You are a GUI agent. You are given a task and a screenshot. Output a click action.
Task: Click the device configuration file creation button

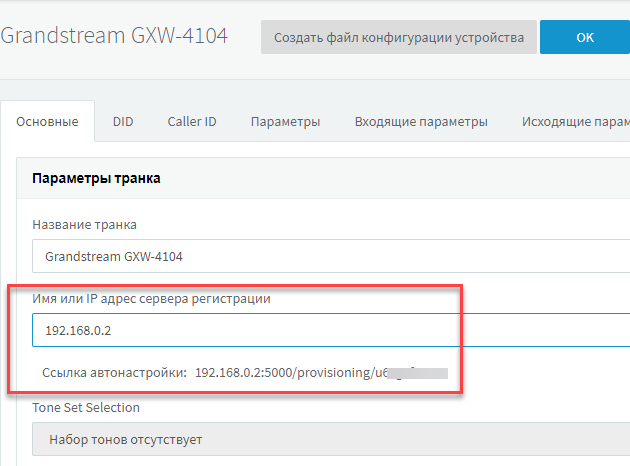pyautogui.click(x=399, y=37)
